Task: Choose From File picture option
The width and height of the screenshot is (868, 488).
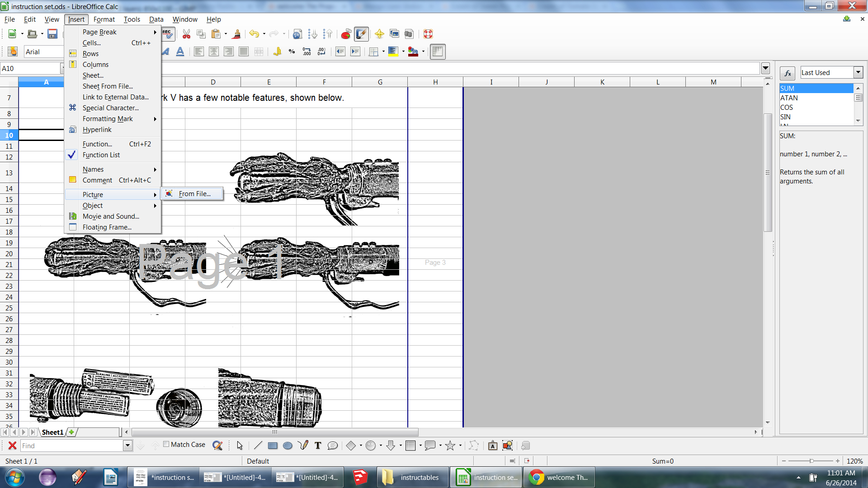Action: tap(194, 194)
